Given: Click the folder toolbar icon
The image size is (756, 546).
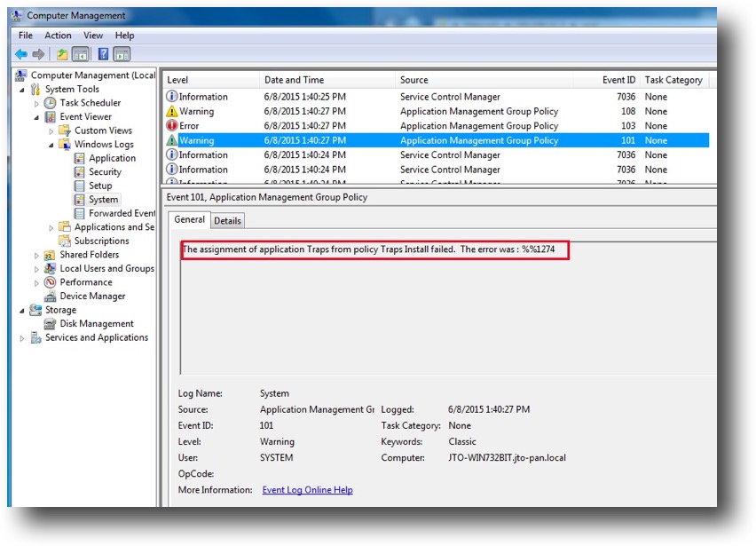Looking at the screenshot, I should 62,53.
